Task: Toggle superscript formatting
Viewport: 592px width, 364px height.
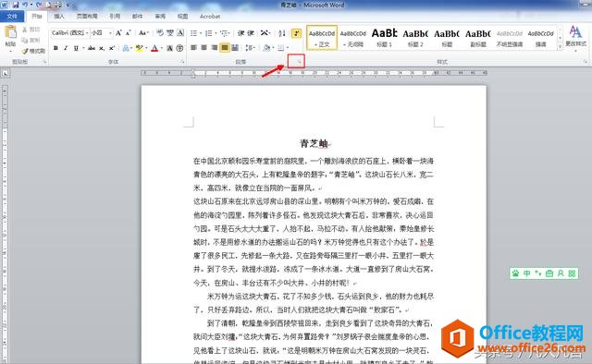Action: point(112,48)
